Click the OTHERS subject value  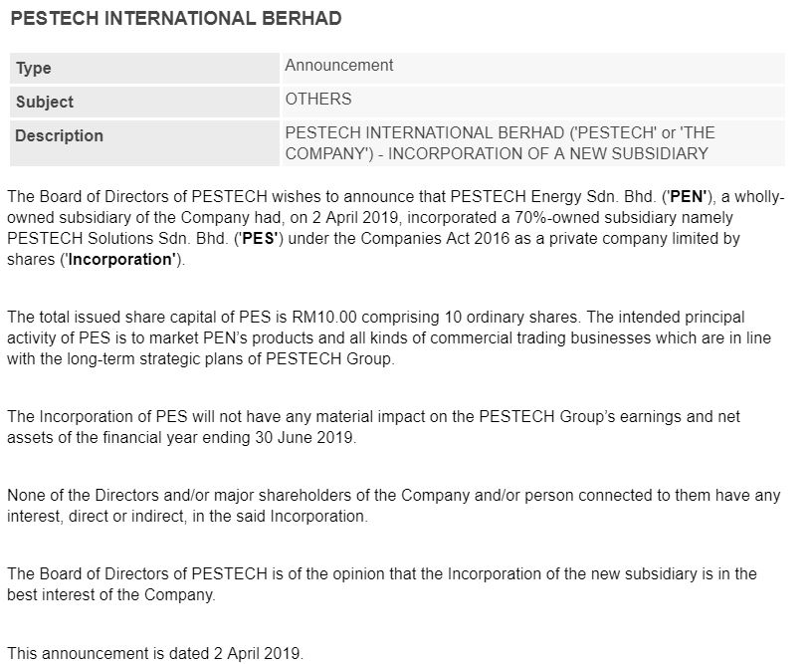[x=318, y=99]
